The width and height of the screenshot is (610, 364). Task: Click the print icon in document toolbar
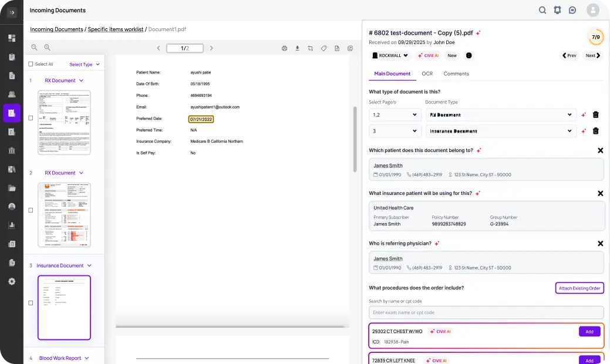(x=284, y=48)
